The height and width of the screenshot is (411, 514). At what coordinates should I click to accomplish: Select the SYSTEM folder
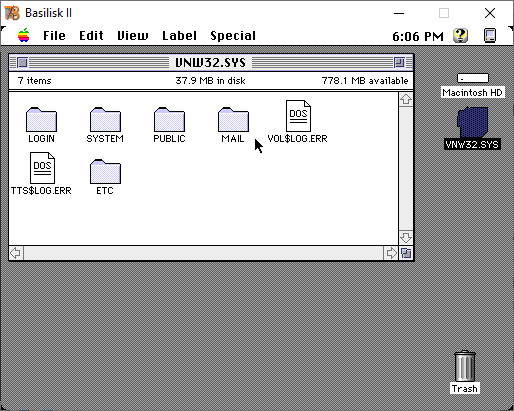(x=105, y=119)
